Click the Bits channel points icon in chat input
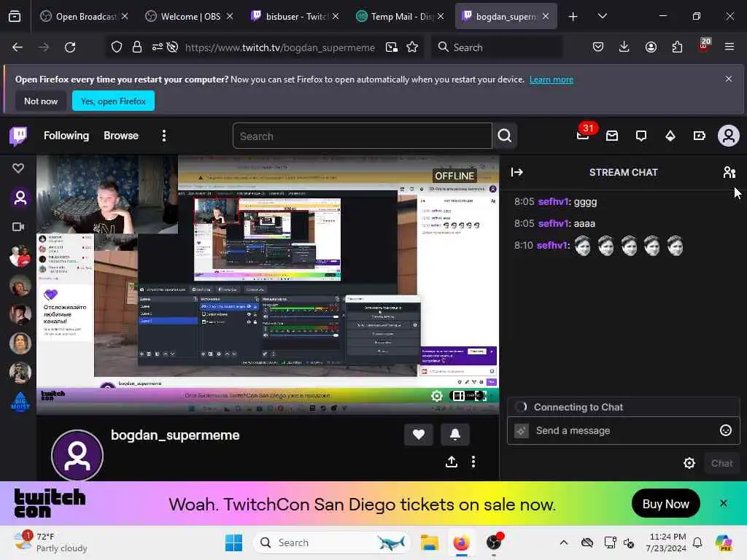 [x=521, y=430]
